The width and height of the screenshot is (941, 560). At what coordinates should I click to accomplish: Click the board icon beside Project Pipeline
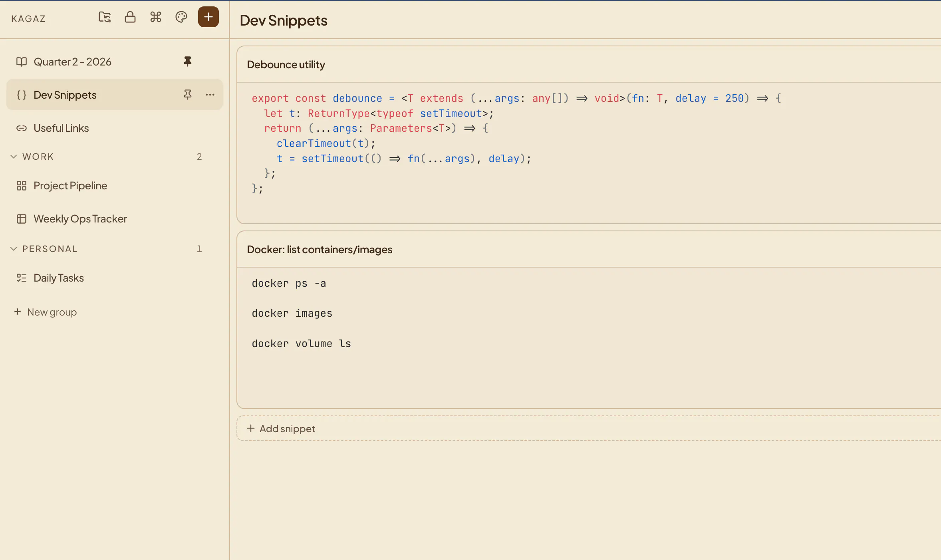click(x=22, y=186)
